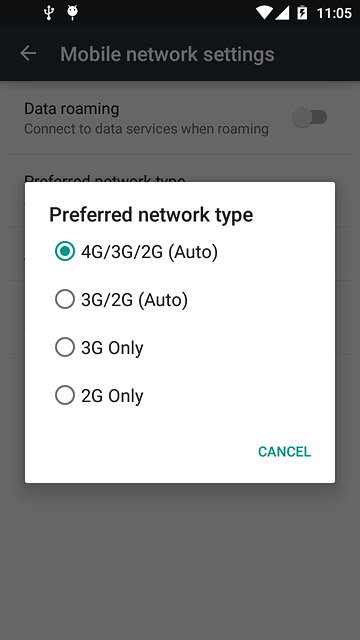The width and height of the screenshot is (360, 640).
Task: Select the 4G/3G/2G (Auto) radio button
Action: (x=65, y=251)
